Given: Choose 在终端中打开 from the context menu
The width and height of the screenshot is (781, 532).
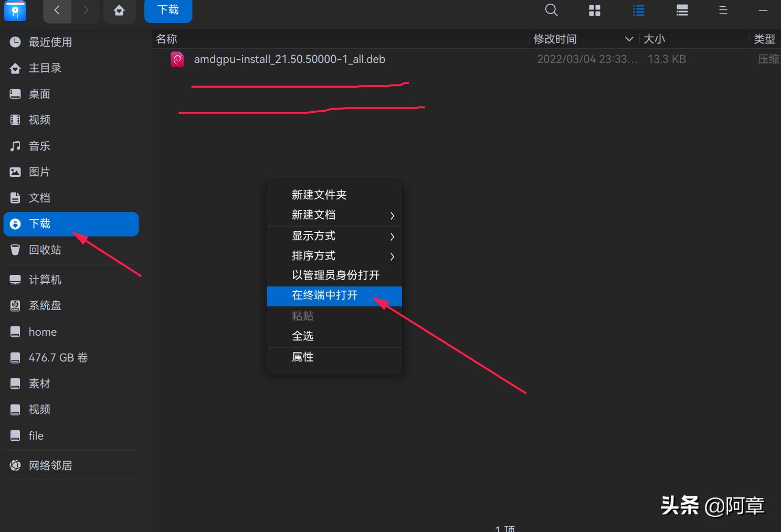Looking at the screenshot, I should click(325, 295).
